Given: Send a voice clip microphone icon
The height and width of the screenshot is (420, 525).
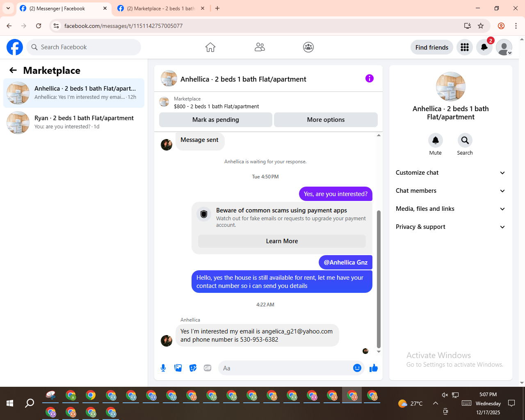Looking at the screenshot, I should [163, 368].
